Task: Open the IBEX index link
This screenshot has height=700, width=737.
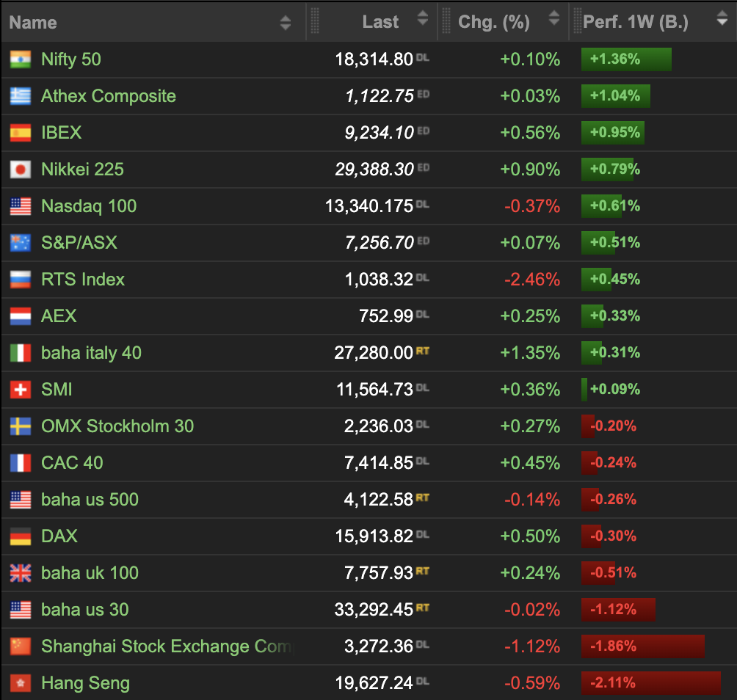Action: point(62,133)
